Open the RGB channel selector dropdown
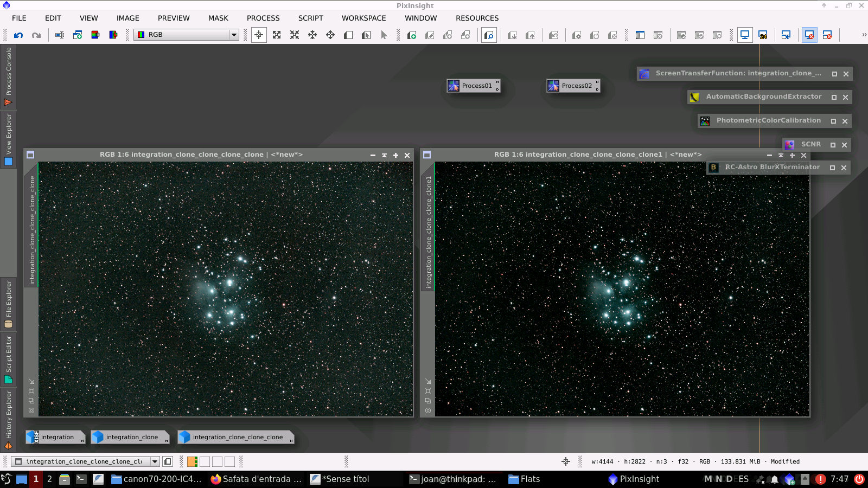The height and width of the screenshot is (488, 868). 233,35
